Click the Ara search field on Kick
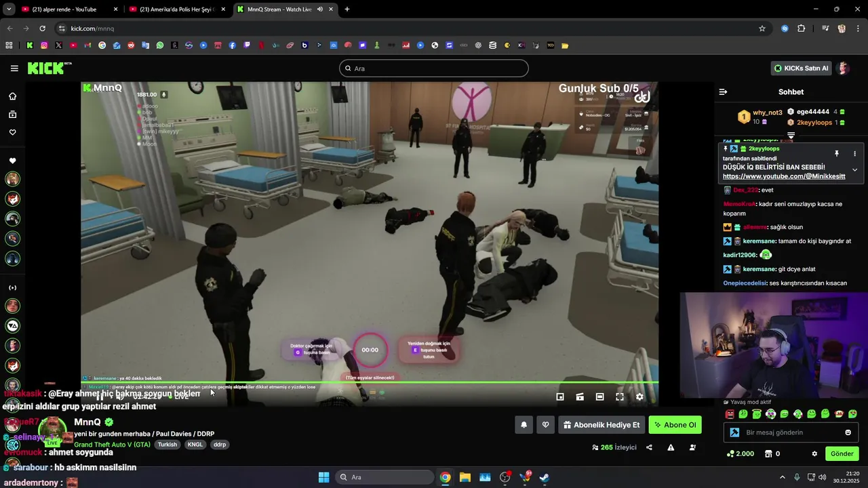Viewport: 868px width, 488px height. point(434,68)
